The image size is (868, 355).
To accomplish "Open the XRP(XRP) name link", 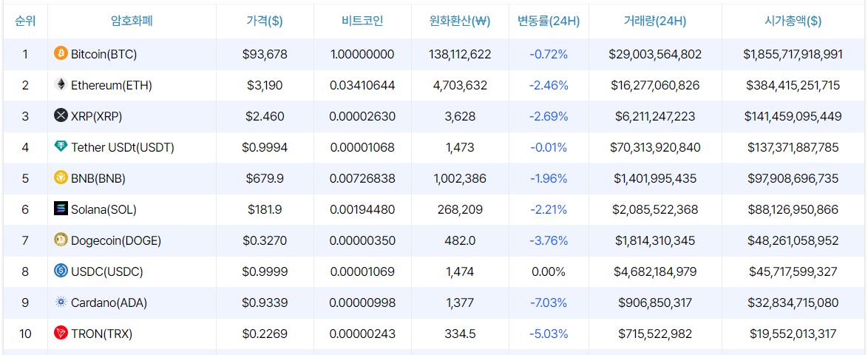I will [x=97, y=116].
